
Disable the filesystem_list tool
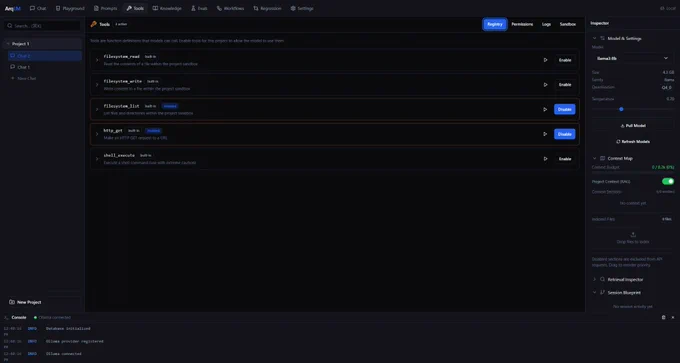click(565, 109)
